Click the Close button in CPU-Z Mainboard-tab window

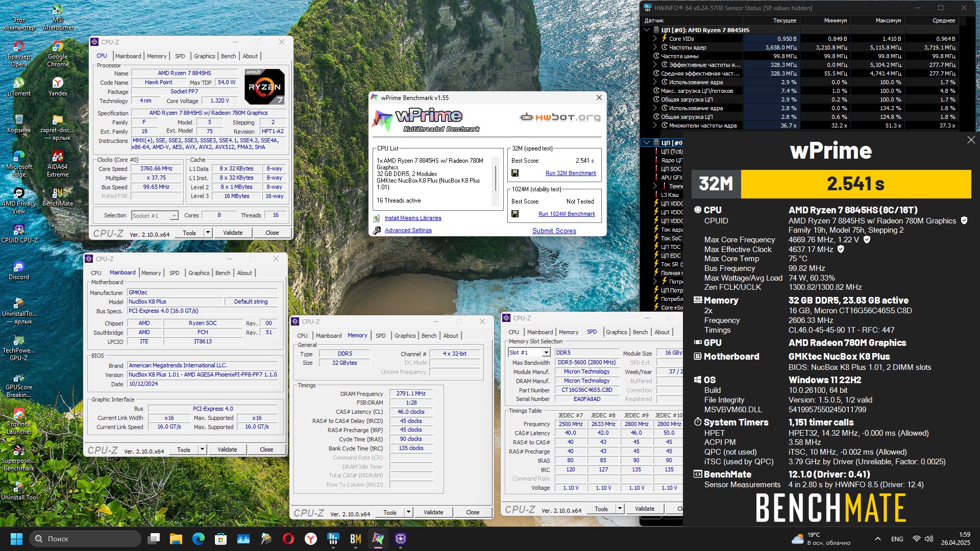[x=266, y=449]
